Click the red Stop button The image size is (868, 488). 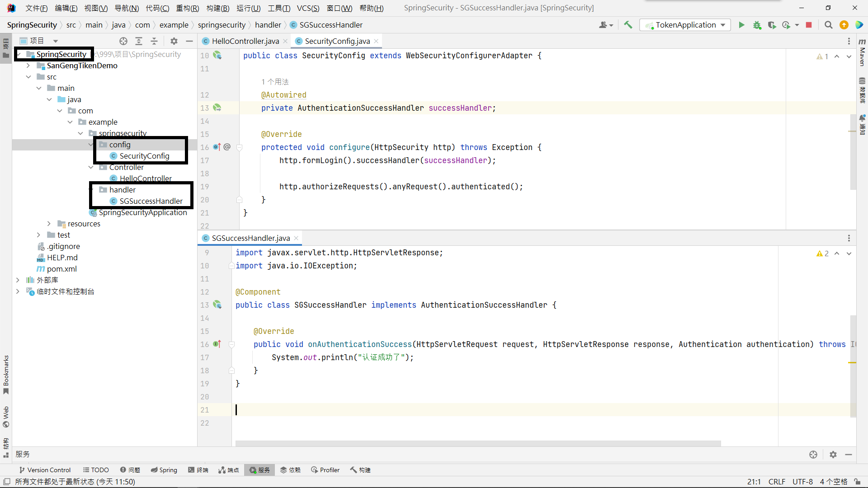coord(809,25)
